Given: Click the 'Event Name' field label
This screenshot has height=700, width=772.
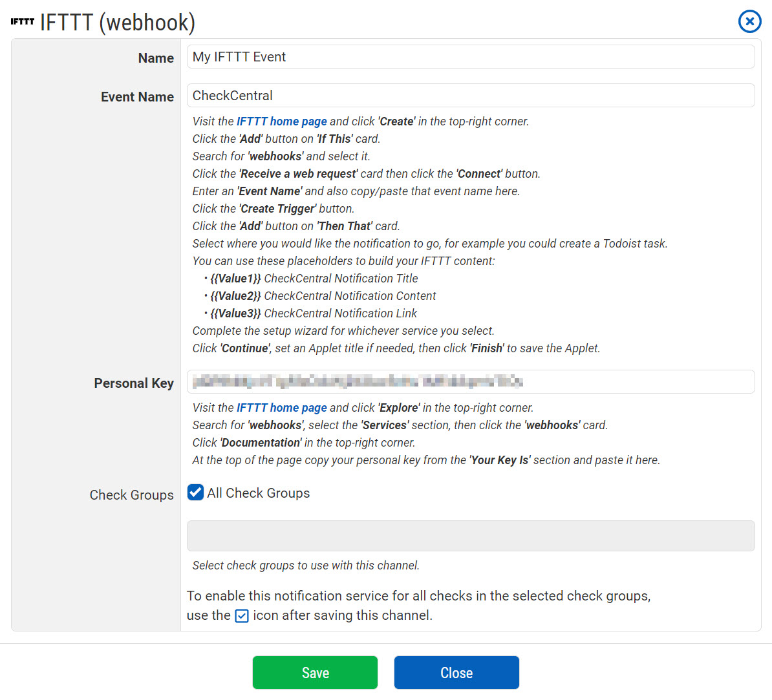Looking at the screenshot, I should (x=137, y=97).
